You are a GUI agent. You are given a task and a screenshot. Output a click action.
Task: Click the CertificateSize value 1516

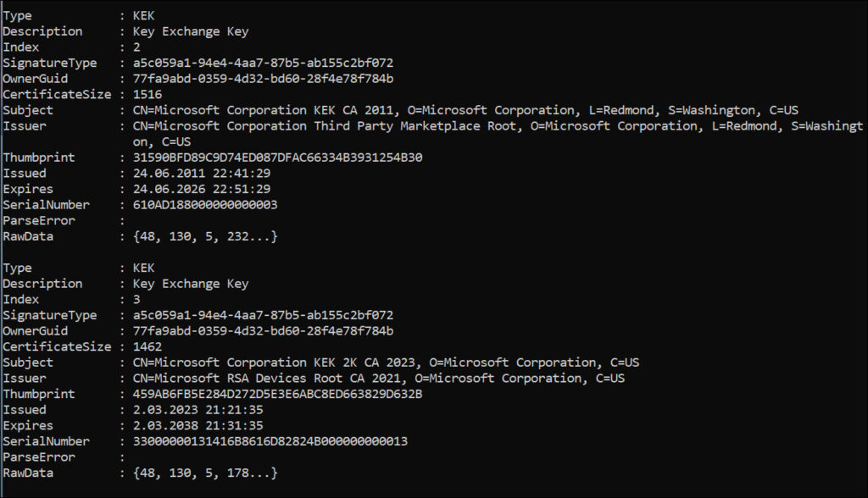coord(148,95)
